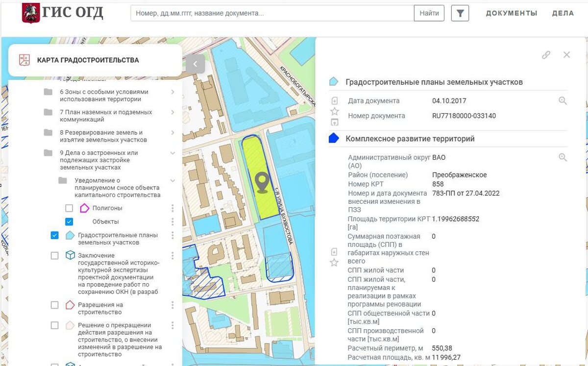Zoom to Комплексное развитие территорий object with magnifier
The height and width of the screenshot is (366, 588).
[563, 158]
